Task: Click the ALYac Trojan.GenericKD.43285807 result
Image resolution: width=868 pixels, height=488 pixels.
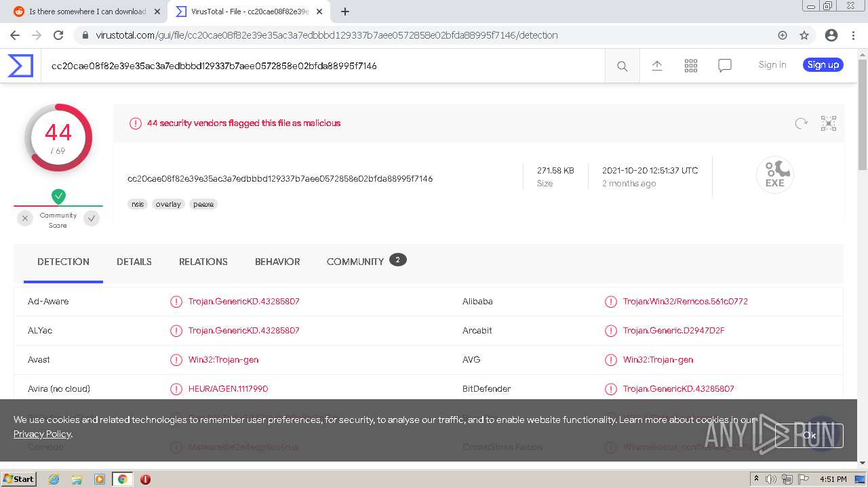Action: [244, 331]
